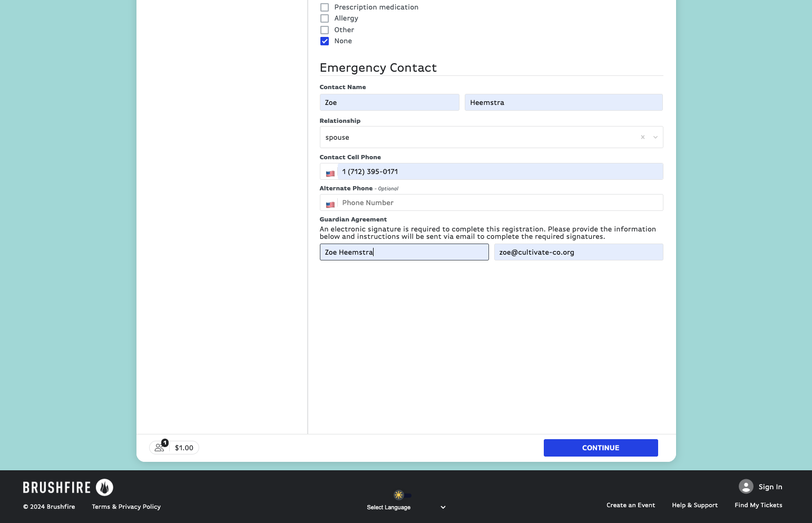
Task: Check the Allergy checkbox
Action: tap(325, 18)
